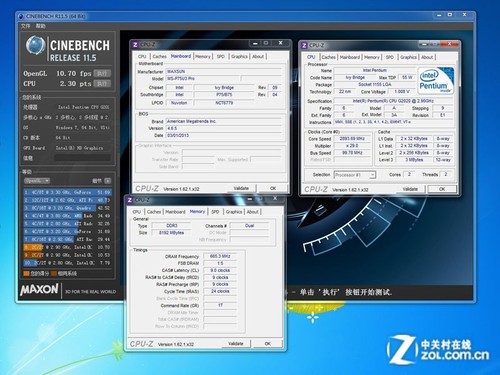Screen dimensions: 500x375
Task: Switch to CPU tab in Memory CPU-Z window
Action: 137,212
